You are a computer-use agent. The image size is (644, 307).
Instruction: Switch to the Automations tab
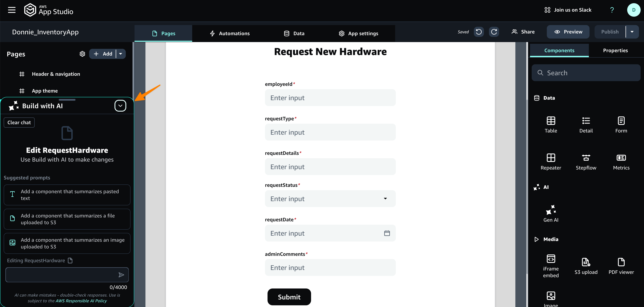[x=230, y=33]
